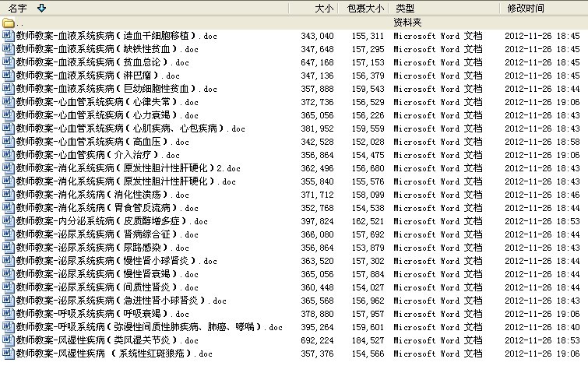Screen dimensions: 588x366
Task: Click Microsoft Word 文档 type in 系统性红斑狼疮 row
Action: point(438,353)
